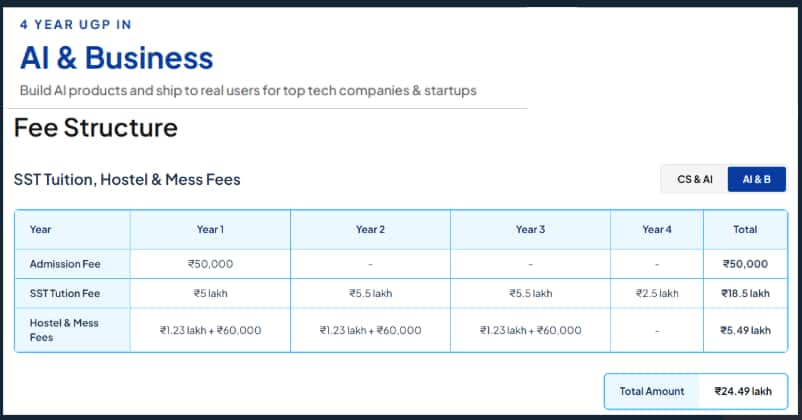Click the ₹24.49 lakh total amount value
This screenshot has height=420, width=802.
743,391
